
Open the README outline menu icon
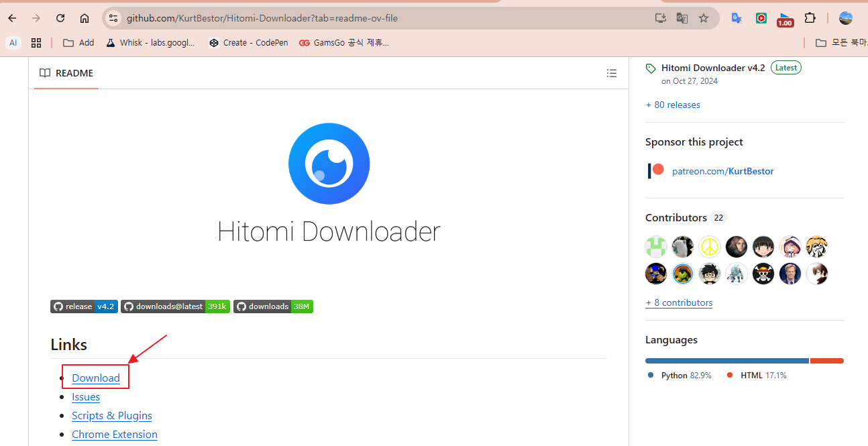(x=612, y=73)
